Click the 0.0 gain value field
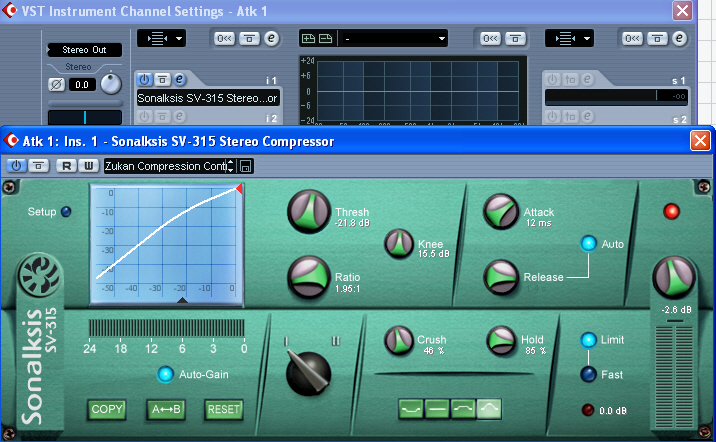The height and width of the screenshot is (442, 716). [x=82, y=84]
